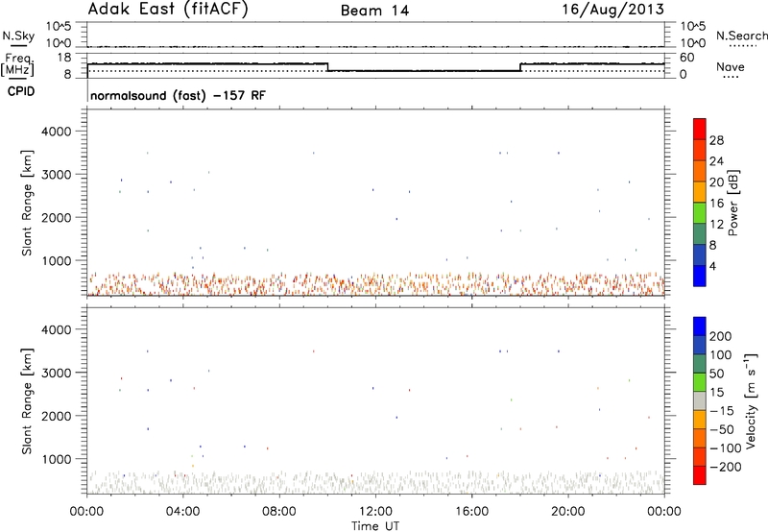Click the '28' label on Power colorbar

coord(716,140)
